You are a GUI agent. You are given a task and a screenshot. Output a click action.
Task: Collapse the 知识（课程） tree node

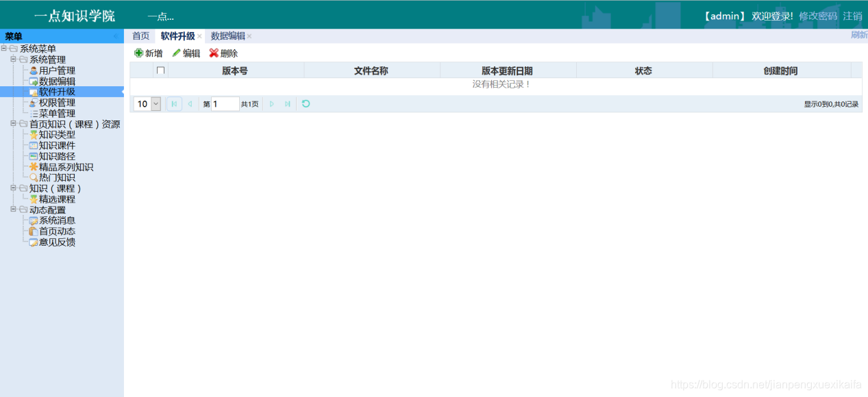(14, 188)
